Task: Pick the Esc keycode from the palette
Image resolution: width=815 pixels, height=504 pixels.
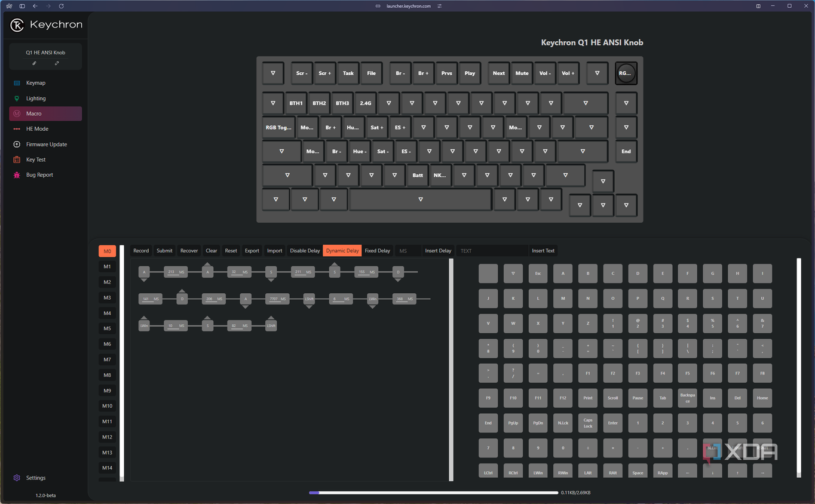Action: [538, 273]
